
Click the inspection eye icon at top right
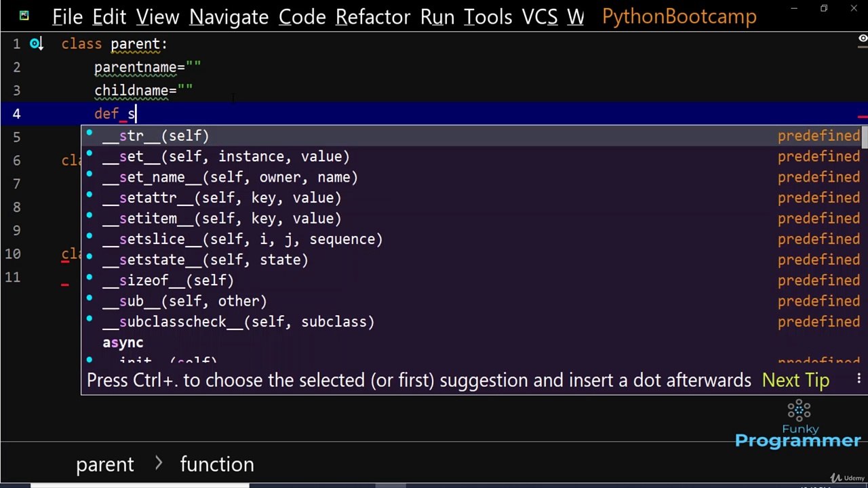863,39
